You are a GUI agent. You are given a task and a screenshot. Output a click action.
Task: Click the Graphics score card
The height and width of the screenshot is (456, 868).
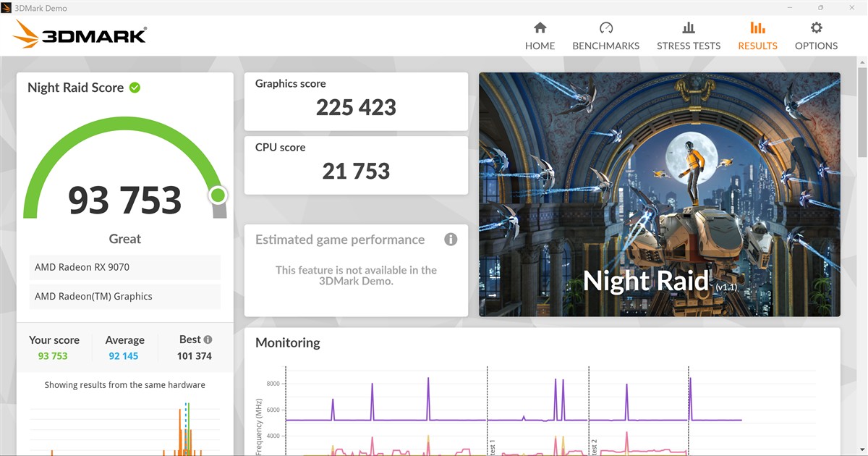pos(356,101)
